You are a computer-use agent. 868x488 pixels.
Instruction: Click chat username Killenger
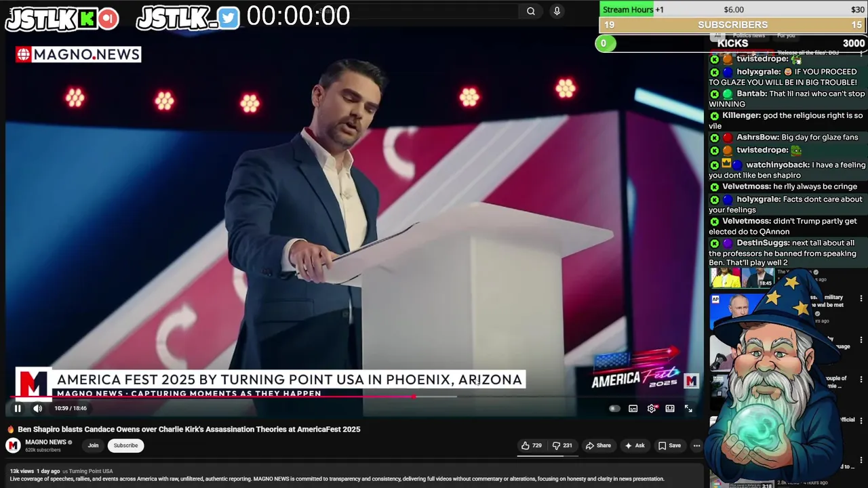click(x=741, y=115)
